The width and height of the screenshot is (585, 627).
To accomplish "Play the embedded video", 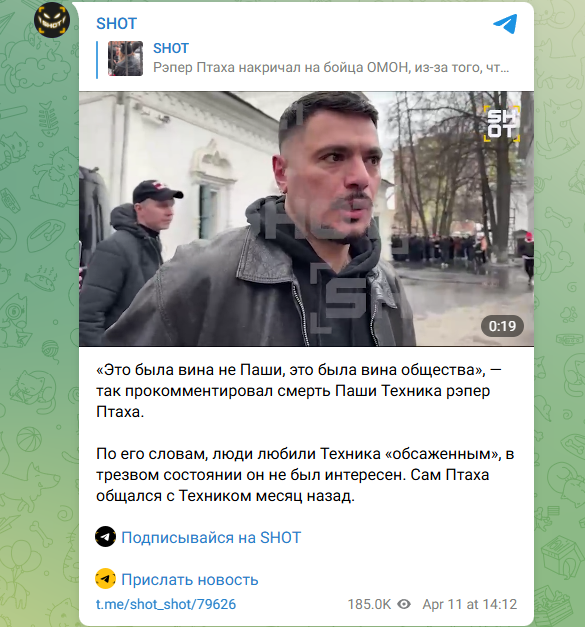I will [x=306, y=219].
